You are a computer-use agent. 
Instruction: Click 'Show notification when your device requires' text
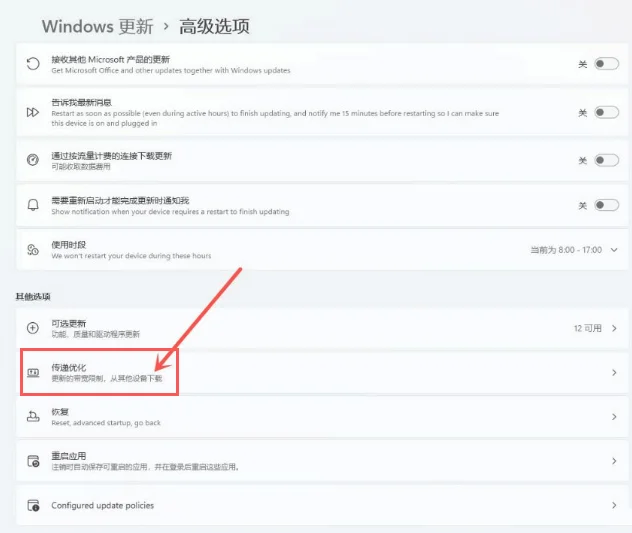[170, 212]
